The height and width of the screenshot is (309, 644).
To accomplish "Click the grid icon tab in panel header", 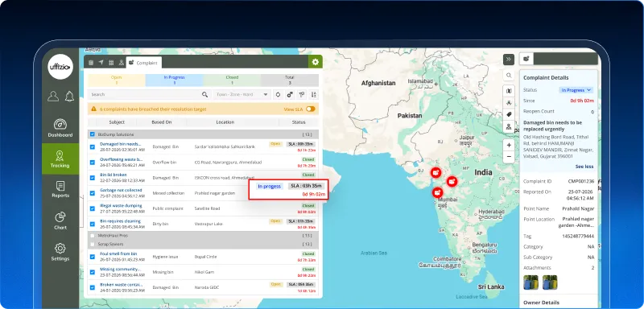I will tap(111, 63).
